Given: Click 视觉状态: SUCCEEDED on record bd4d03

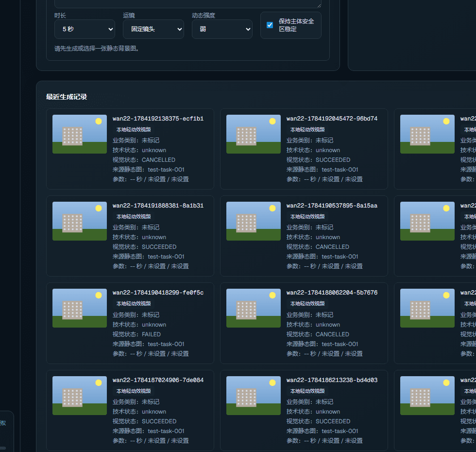Looking at the screenshot, I should [319, 421].
